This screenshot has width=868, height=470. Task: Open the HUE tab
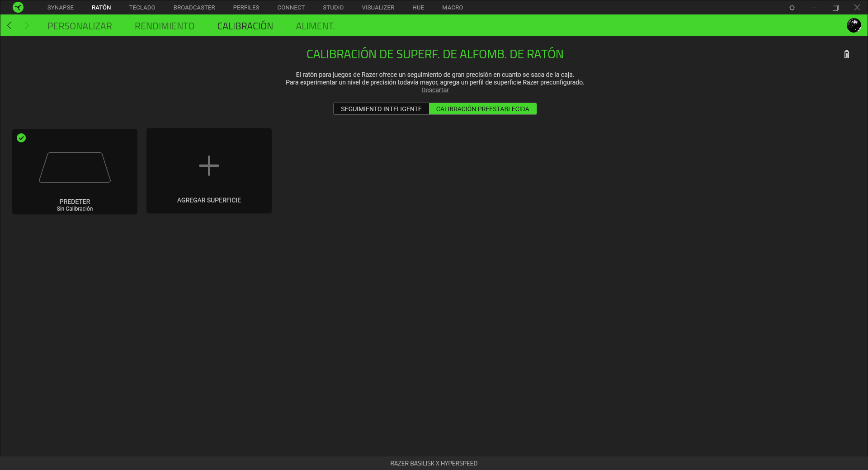tap(418, 8)
